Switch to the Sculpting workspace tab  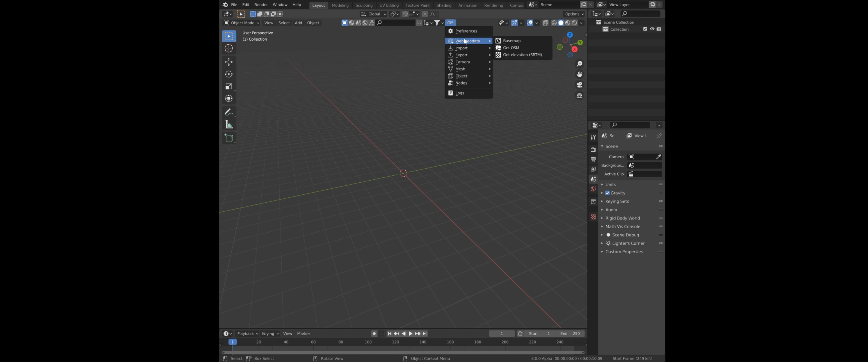pyautogui.click(x=364, y=5)
